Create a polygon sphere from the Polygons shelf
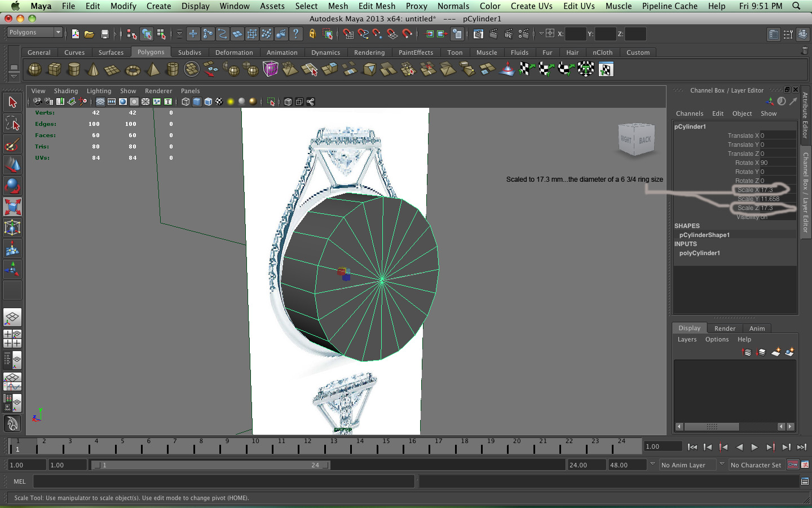The image size is (812, 508). [x=34, y=69]
